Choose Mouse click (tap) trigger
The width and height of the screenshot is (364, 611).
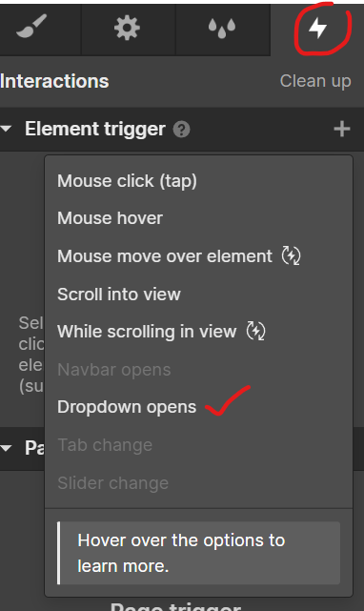point(127,181)
